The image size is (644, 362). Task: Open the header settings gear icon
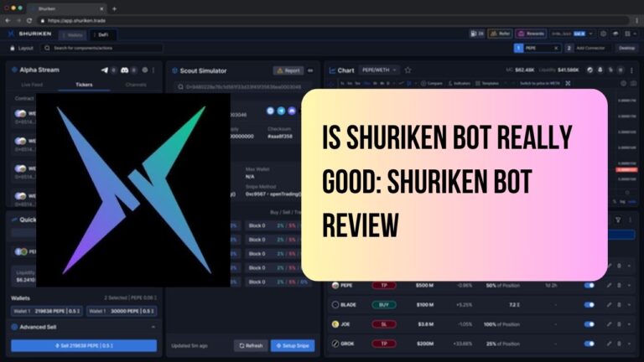604,34
